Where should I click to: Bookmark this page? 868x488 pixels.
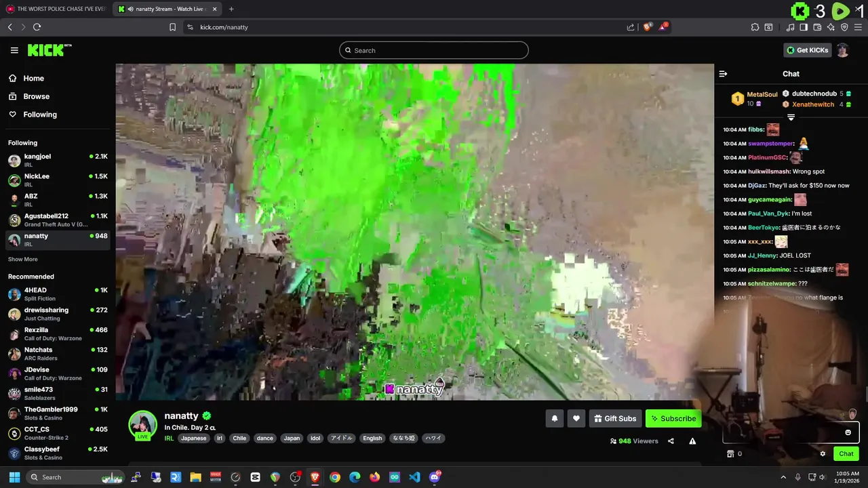172,27
